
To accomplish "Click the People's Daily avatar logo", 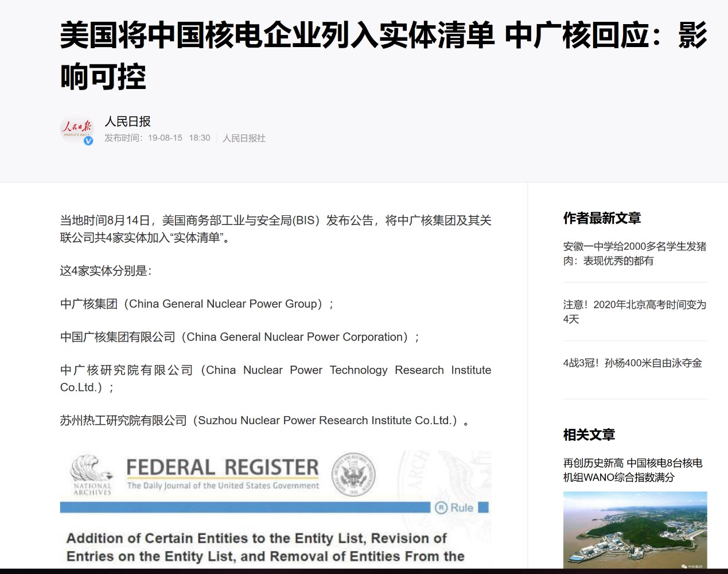I will coord(77,128).
